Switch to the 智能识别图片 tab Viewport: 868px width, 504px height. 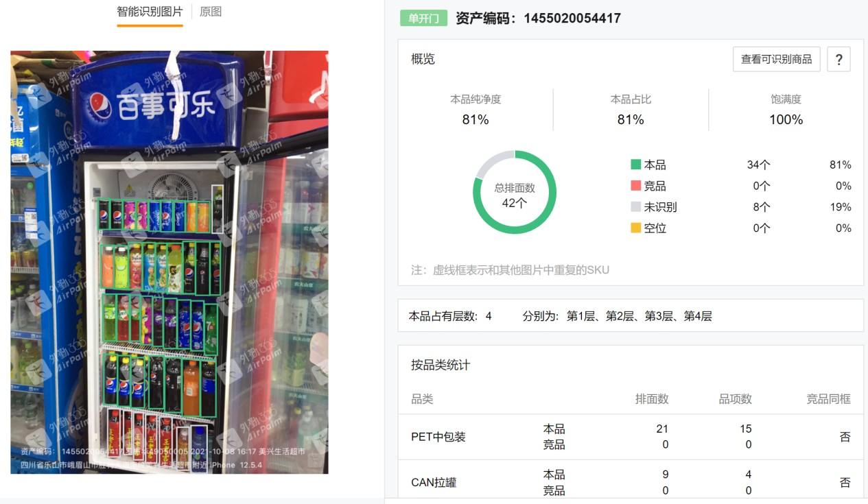pyautogui.click(x=150, y=12)
